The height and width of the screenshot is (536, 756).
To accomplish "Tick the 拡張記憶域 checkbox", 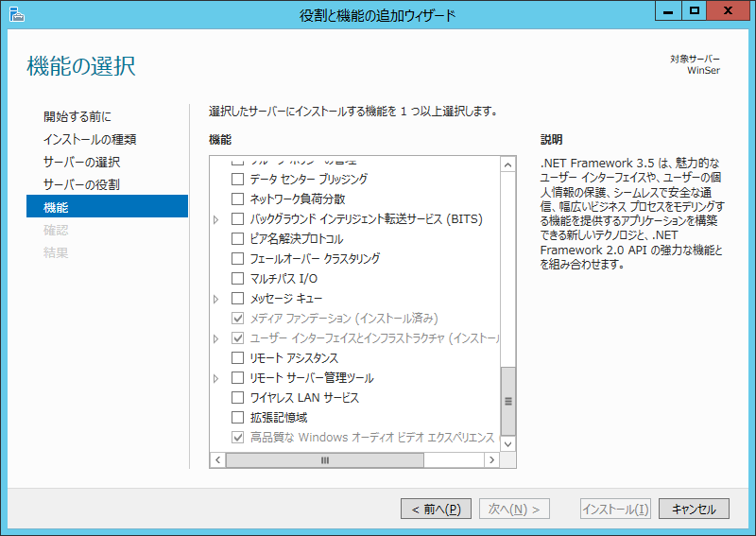I will 238,417.
